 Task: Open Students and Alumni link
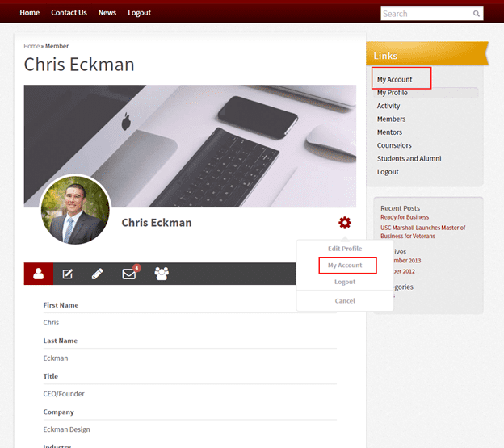point(409,158)
